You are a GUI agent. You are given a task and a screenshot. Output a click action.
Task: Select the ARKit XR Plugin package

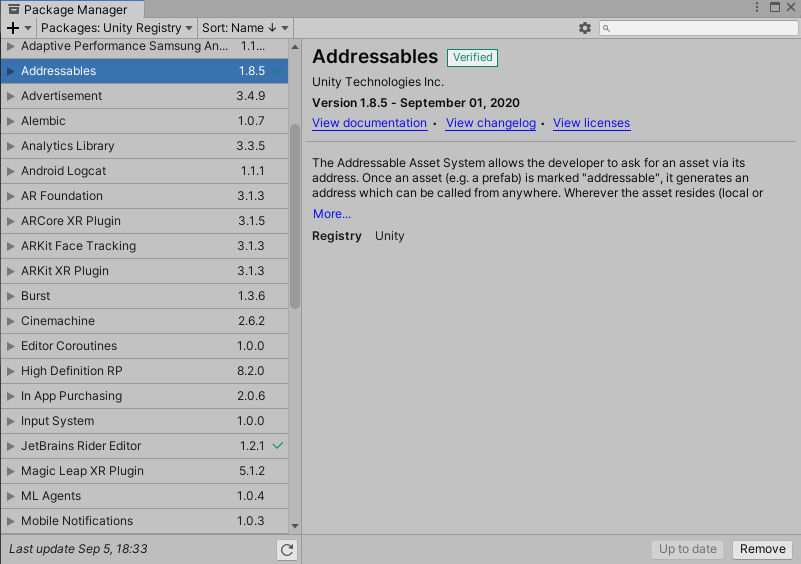(145, 271)
